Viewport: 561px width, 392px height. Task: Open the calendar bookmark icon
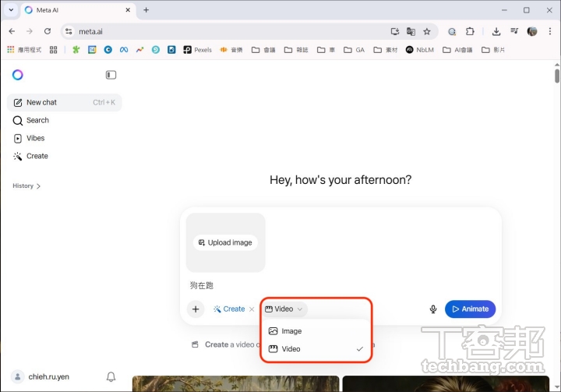[x=92, y=50]
